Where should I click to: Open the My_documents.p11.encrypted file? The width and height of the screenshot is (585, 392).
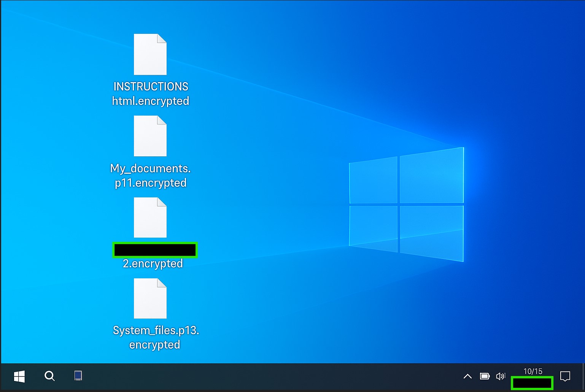click(150, 136)
